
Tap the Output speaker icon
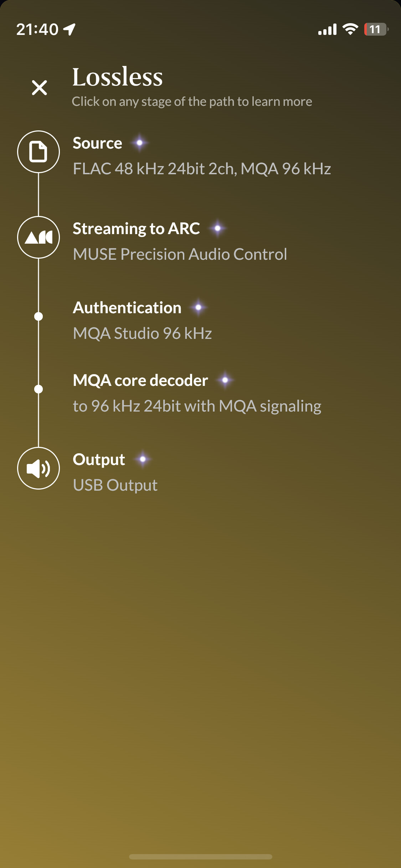(x=38, y=468)
